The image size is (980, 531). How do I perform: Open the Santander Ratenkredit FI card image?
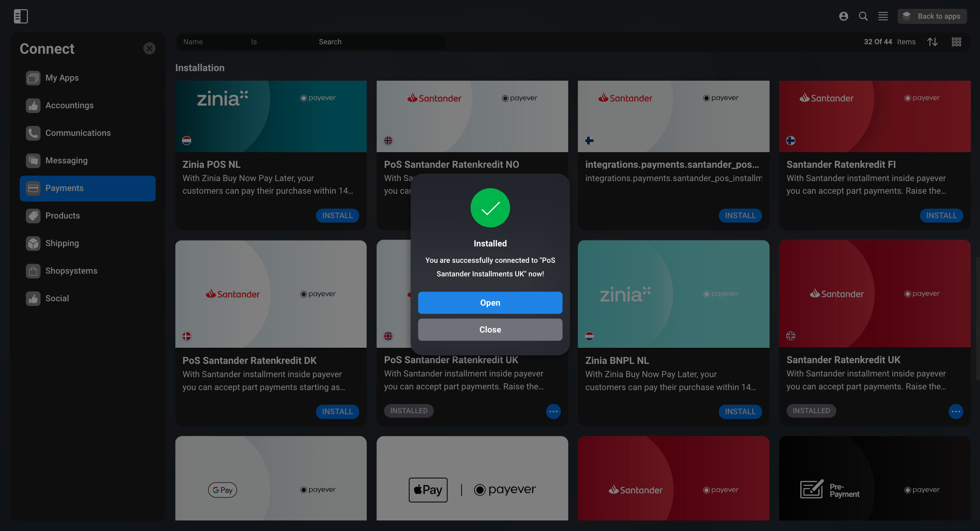tap(875, 116)
